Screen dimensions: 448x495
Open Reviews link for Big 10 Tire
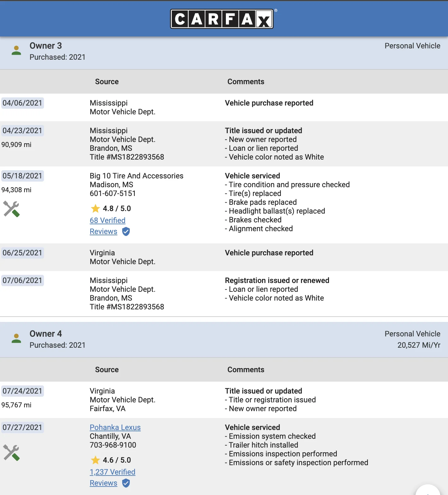pyautogui.click(x=103, y=231)
